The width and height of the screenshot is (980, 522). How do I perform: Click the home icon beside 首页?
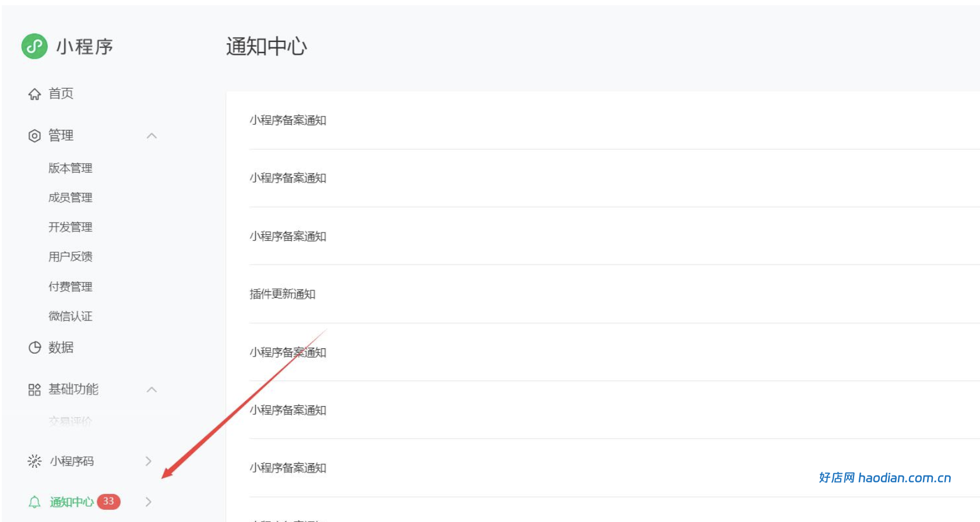34,94
